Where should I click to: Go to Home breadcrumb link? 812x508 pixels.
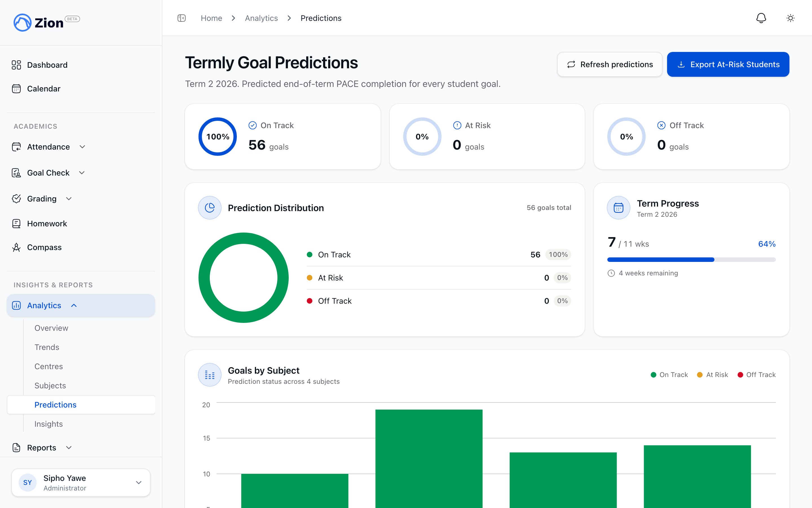[x=211, y=18]
